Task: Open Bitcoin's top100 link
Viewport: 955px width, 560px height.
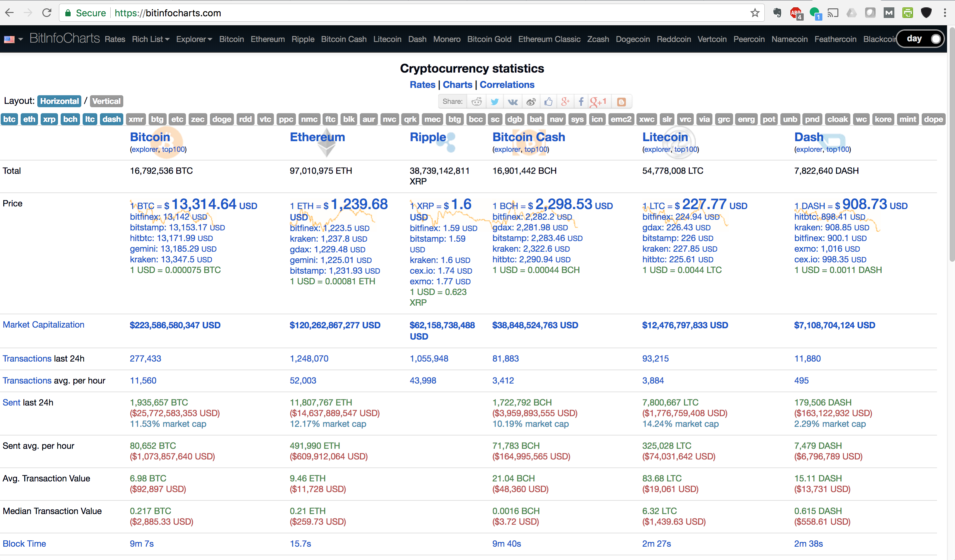Action: point(173,149)
